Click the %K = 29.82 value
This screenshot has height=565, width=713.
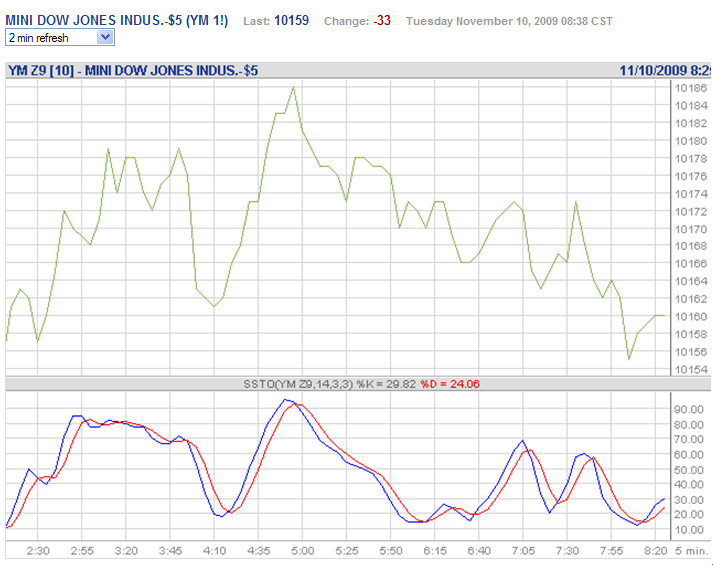coord(386,384)
